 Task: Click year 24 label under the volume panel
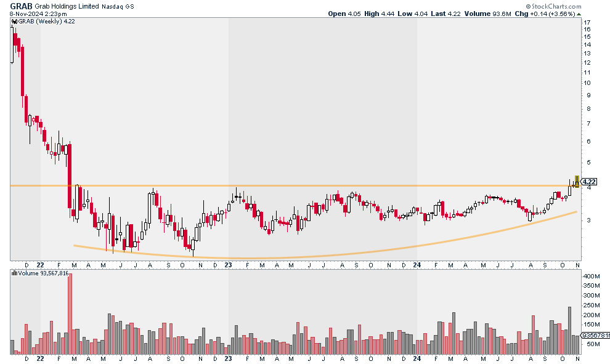coord(417,358)
